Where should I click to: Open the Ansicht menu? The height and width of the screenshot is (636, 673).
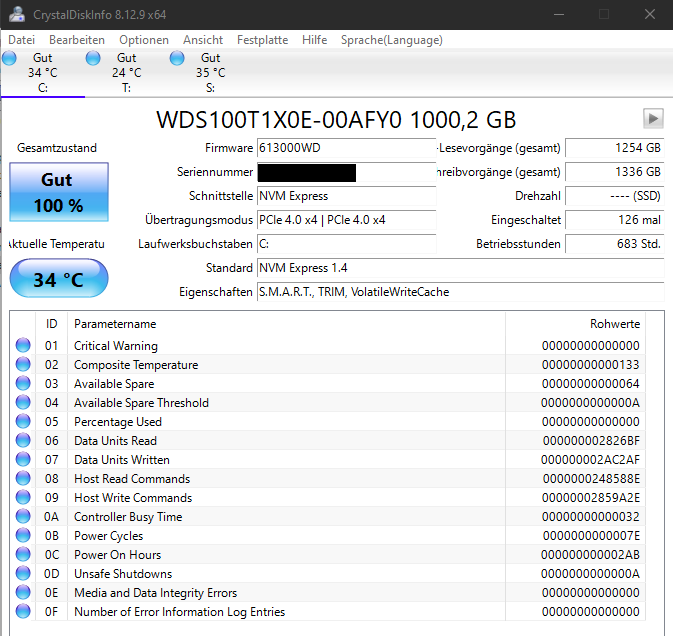pyautogui.click(x=203, y=40)
